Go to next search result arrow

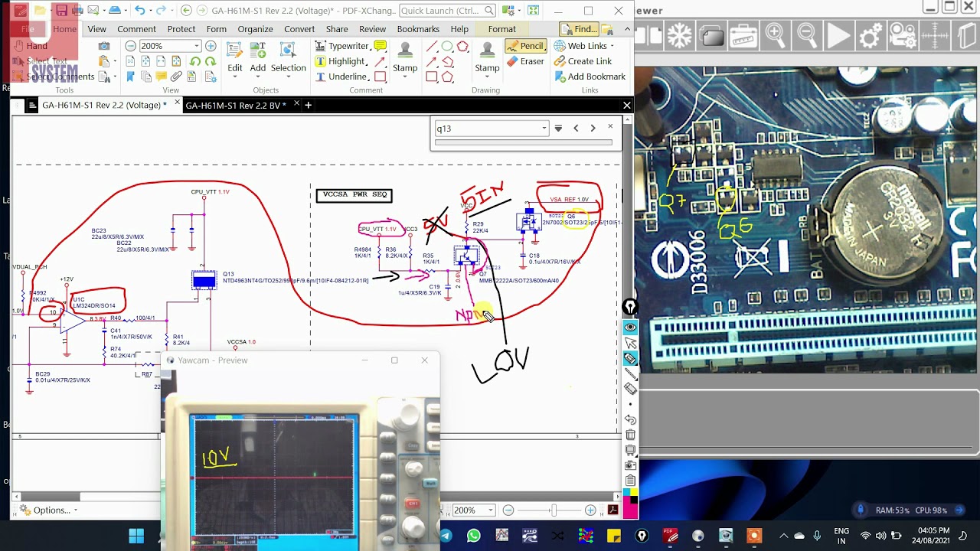point(593,128)
